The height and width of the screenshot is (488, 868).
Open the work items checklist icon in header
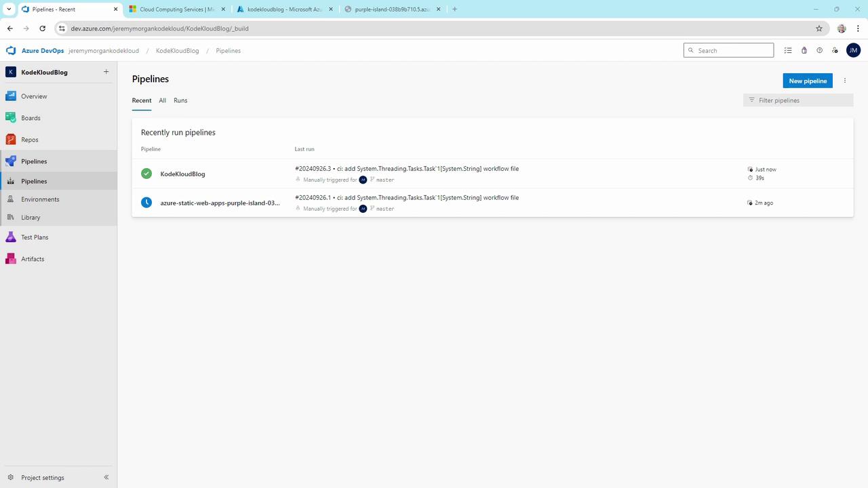[x=788, y=50]
